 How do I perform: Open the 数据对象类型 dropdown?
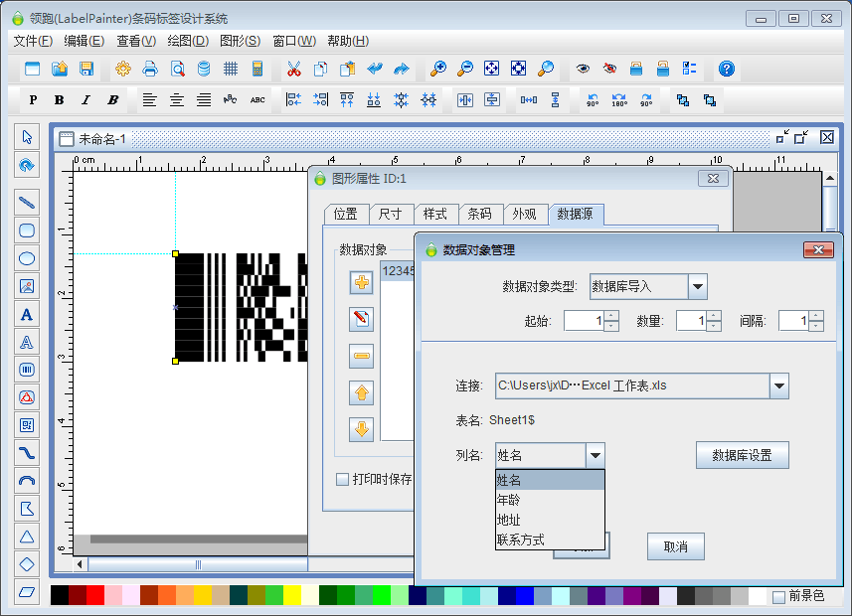(698, 287)
